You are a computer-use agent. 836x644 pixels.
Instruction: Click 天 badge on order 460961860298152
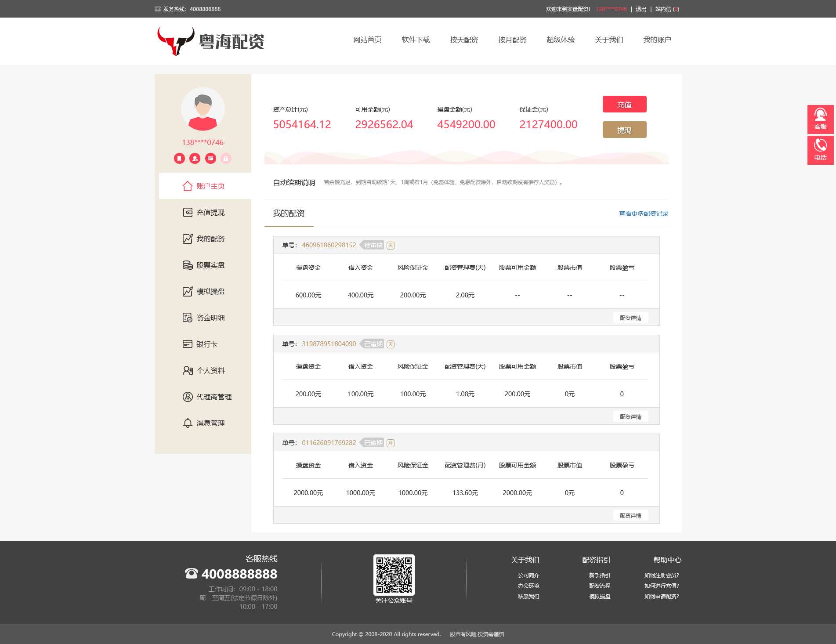pyautogui.click(x=391, y=246)
